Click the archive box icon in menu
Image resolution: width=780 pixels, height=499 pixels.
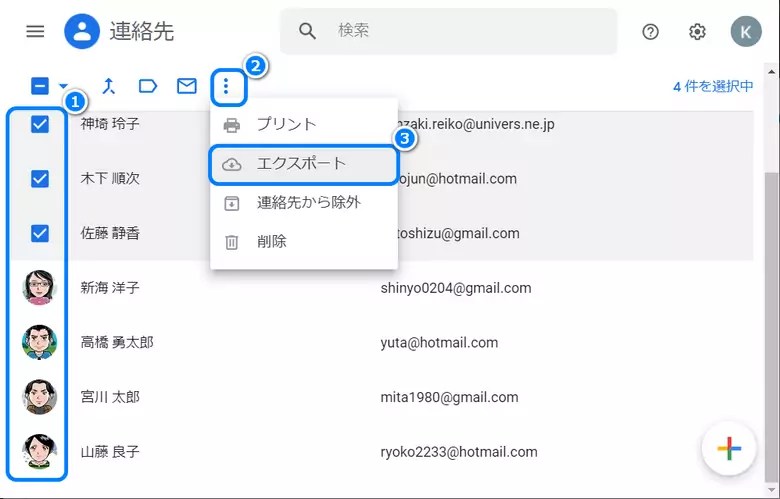point(231,203)
